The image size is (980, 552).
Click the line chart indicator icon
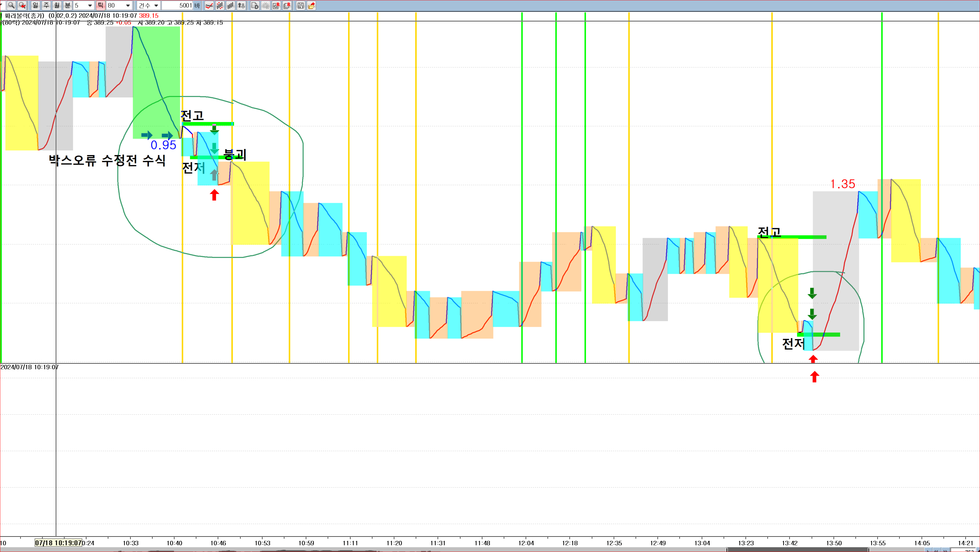[209, 5]
